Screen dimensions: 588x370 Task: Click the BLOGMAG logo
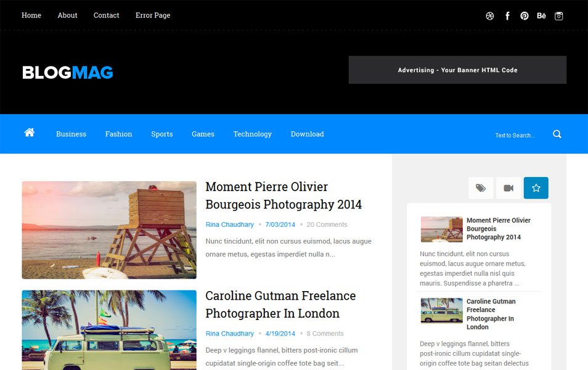pos(68,72)
